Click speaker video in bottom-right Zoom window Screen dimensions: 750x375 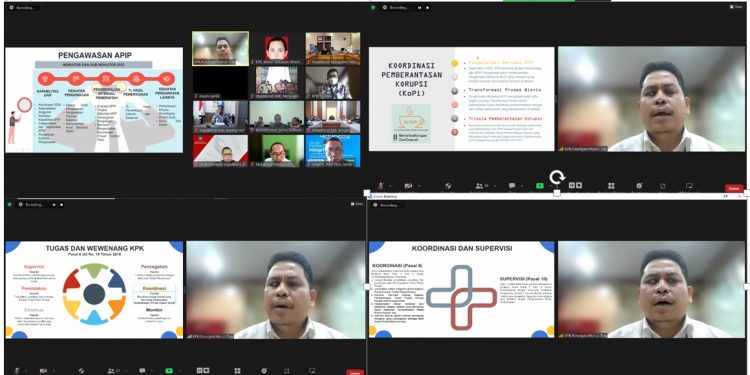pyautogui.click(x=651, y=289)
